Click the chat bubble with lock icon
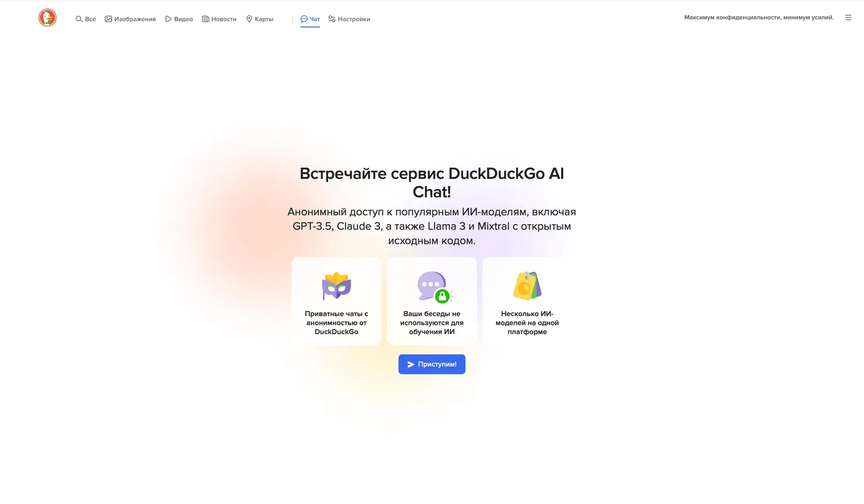 tap(435, 287)
